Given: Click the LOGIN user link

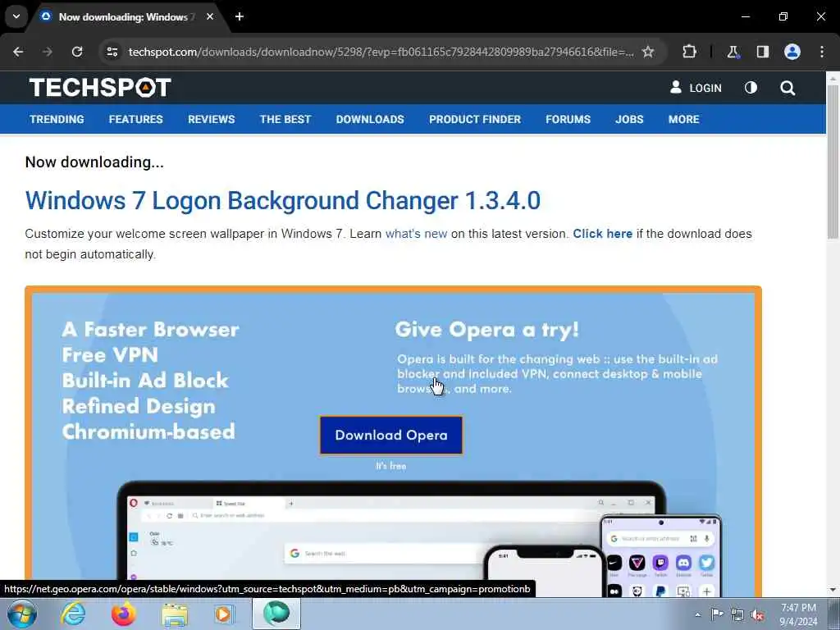Looking at the screenshot, I should tap(696, 88).
